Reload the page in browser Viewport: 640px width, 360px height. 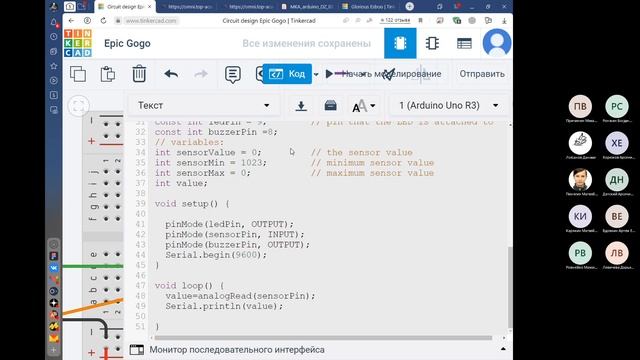click(103, 20)
